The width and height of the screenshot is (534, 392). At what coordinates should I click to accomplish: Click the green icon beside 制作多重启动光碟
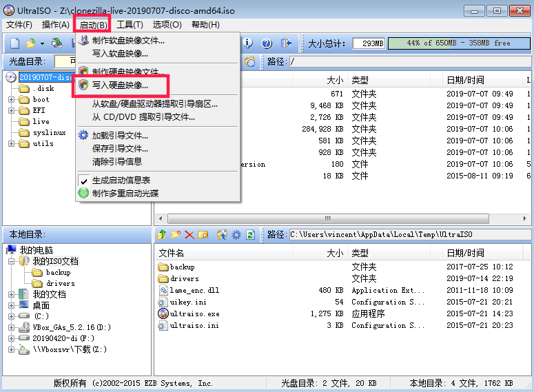tap(83, 193)
